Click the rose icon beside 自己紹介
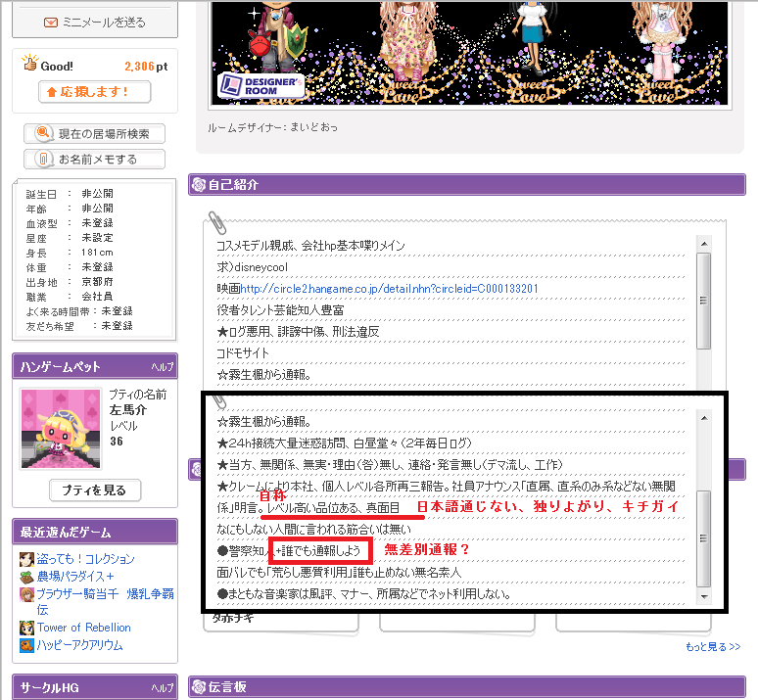 click(199, 184)
